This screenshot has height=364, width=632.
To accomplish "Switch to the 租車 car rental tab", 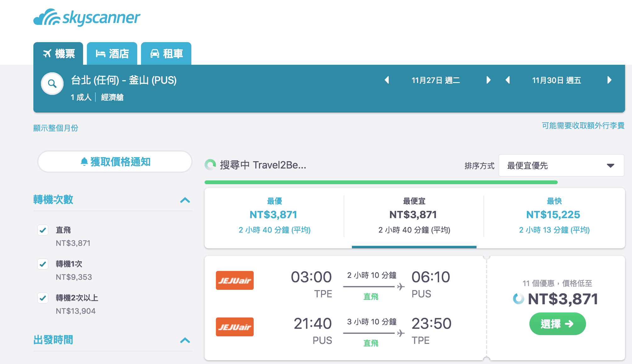I will click(166, 53).
